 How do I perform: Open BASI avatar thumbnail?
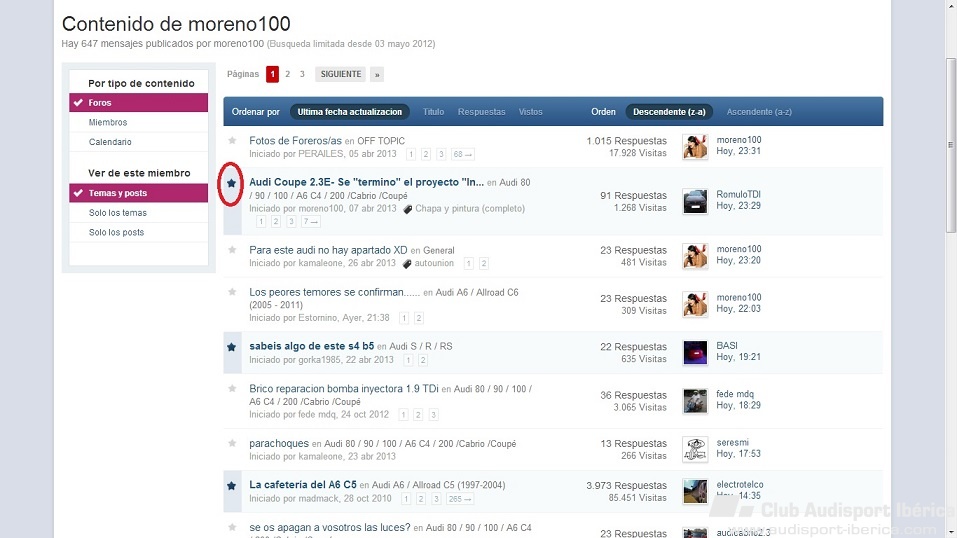[x=695, y=353]
